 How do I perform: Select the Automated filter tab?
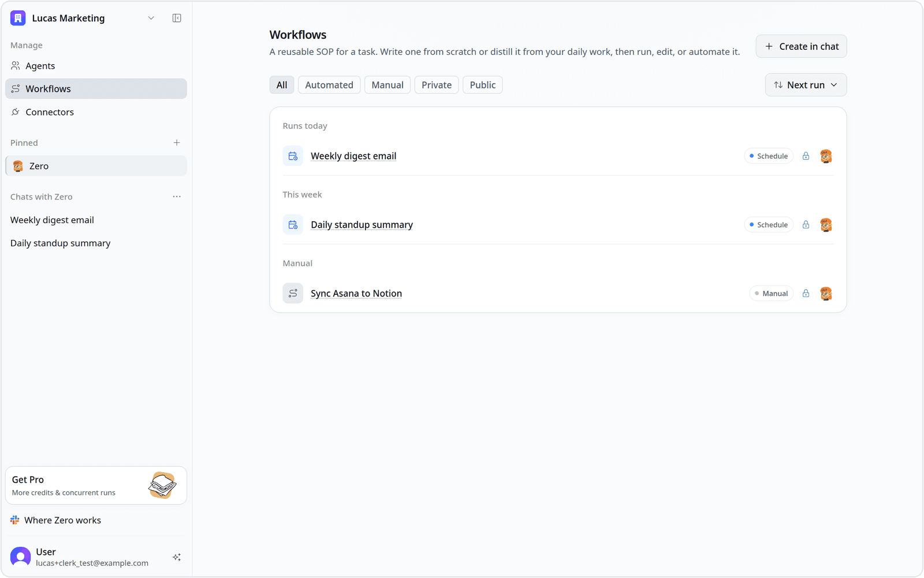329,85
